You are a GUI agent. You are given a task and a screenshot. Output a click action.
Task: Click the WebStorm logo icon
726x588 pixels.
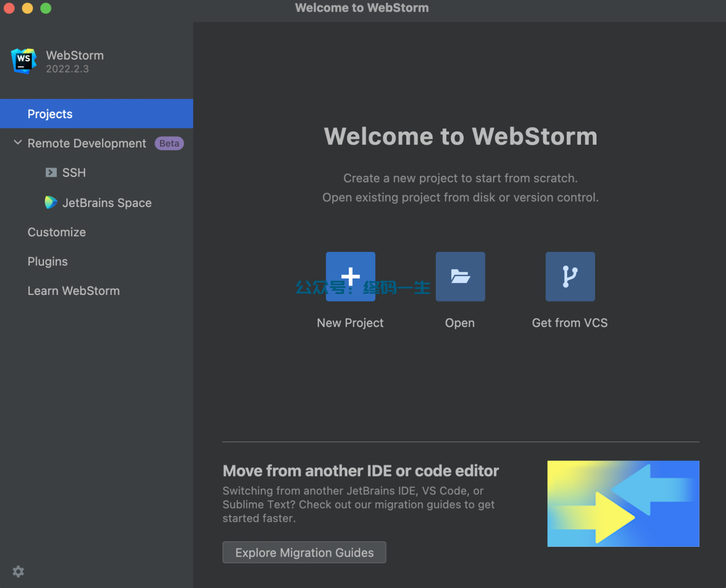tap(23, 61)
